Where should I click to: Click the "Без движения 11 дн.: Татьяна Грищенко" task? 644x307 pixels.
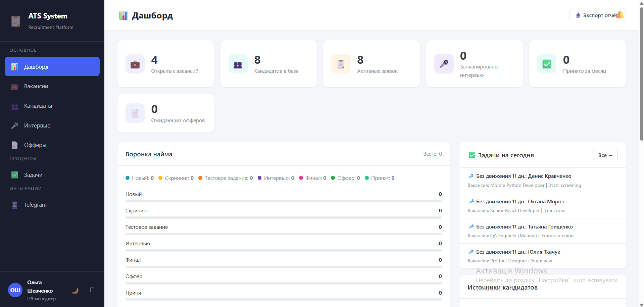point(542,231)
